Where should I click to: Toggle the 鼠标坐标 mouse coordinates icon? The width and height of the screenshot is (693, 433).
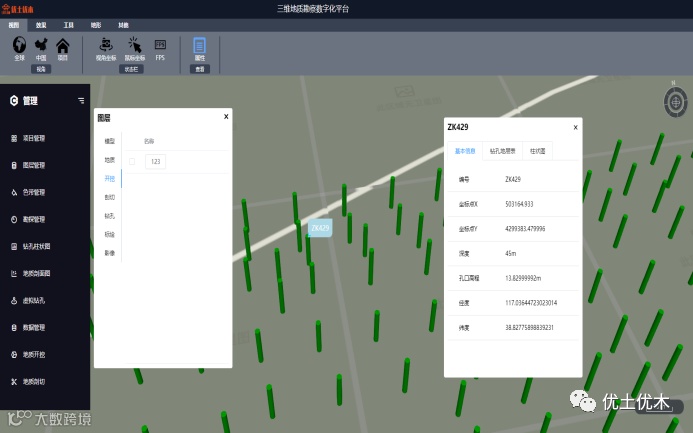(x=134, y=45)
